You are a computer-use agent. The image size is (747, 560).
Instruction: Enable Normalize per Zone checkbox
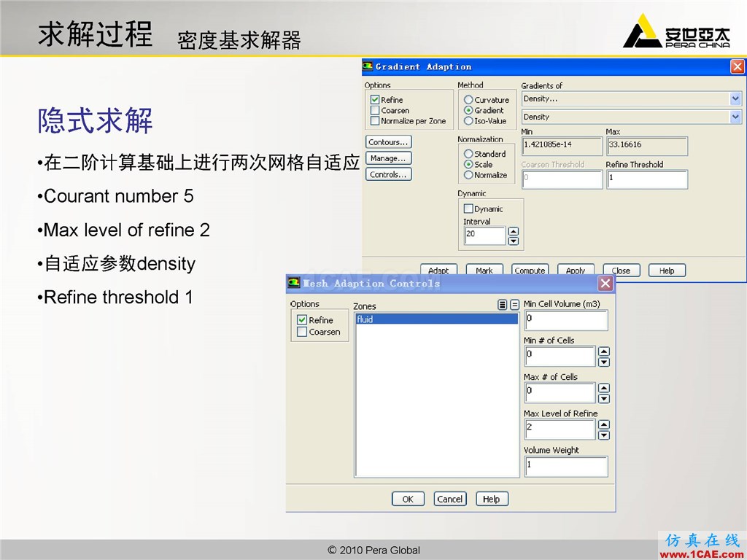375,121
